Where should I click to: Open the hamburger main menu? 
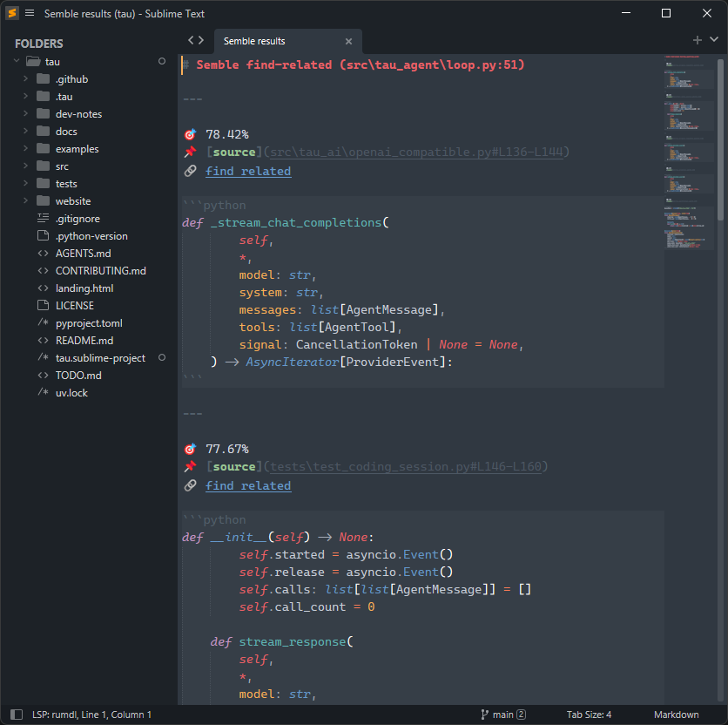tap(30, 13)
